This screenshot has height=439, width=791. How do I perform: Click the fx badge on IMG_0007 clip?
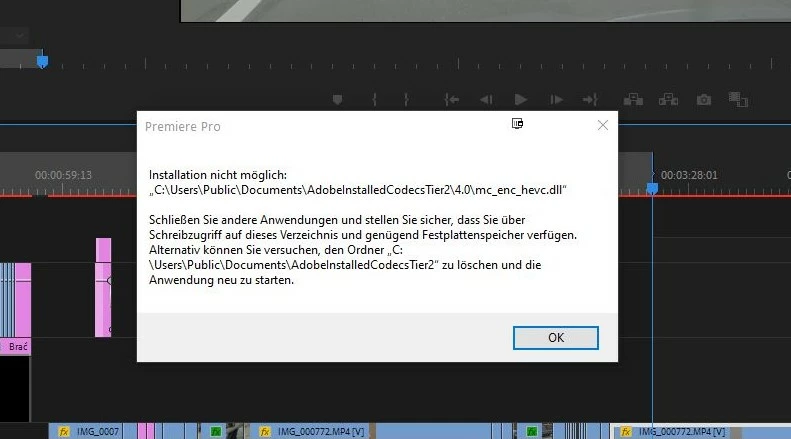(x=64, y=432)
